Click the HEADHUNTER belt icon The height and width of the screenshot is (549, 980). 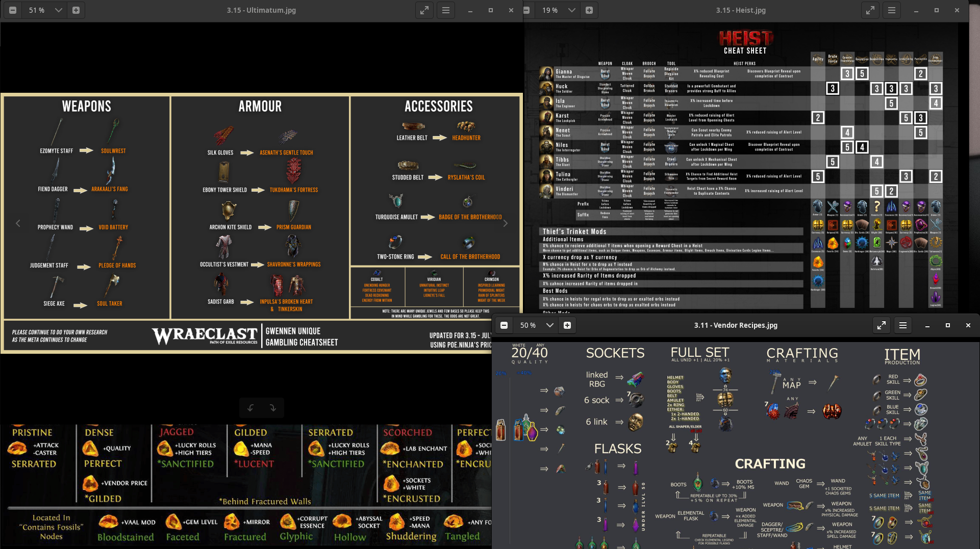click(466, 126)
